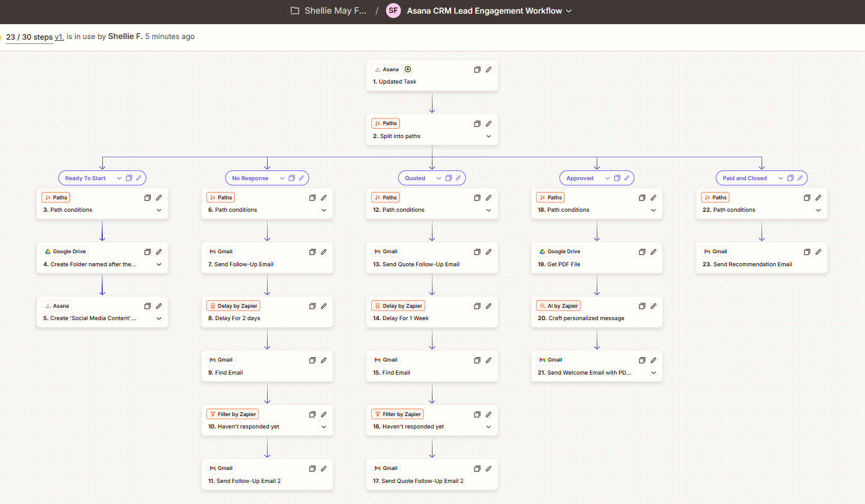Screen dimensions: 865x504
Task: Click the folder icon beside Shellie May F...
Action: [295, 11]
